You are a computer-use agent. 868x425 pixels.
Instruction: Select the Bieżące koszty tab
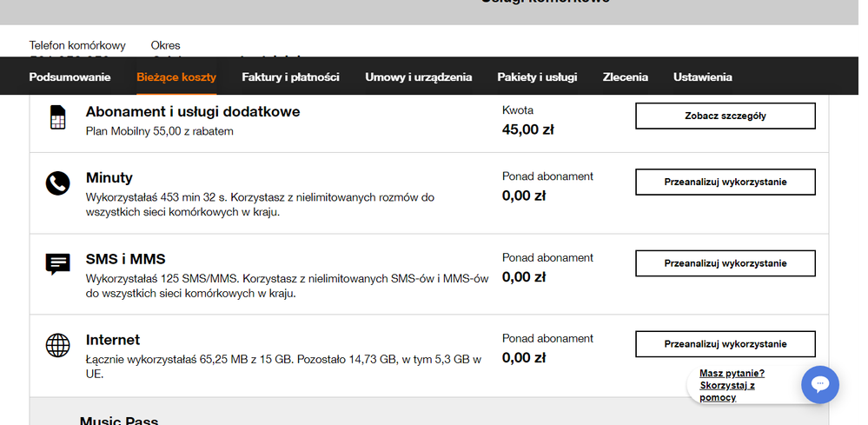coord(176,77)
